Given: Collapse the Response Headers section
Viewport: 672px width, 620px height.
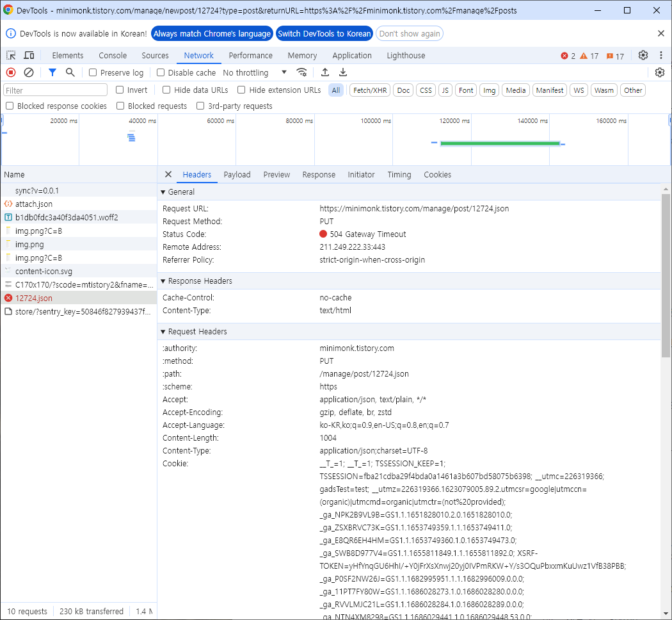Looking at the screenshot, I should (163, 281).
